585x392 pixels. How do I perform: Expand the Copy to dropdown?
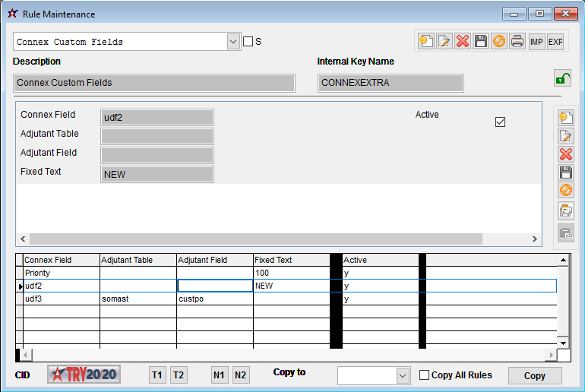coord(402,376)
